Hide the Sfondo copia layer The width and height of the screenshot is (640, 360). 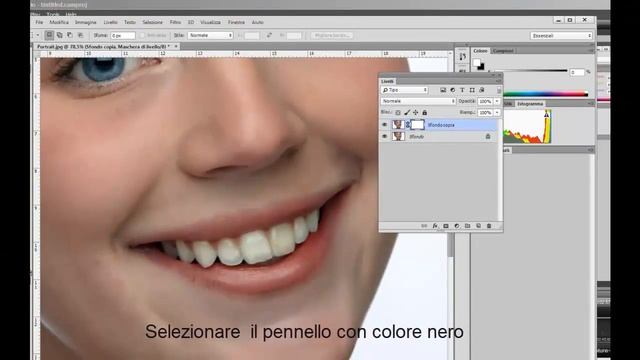click(384, 125)
